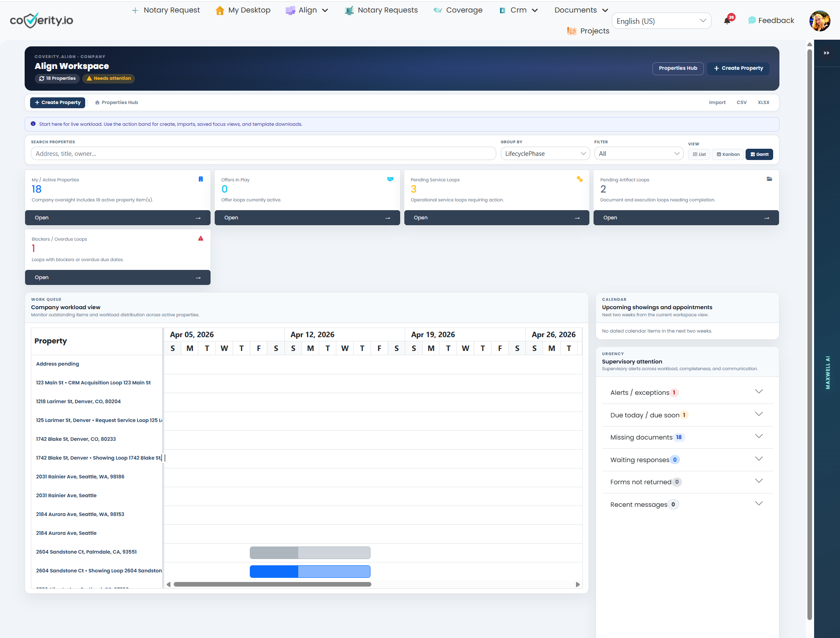
Task: Open the Crm menu
Action: pos(518,10)
